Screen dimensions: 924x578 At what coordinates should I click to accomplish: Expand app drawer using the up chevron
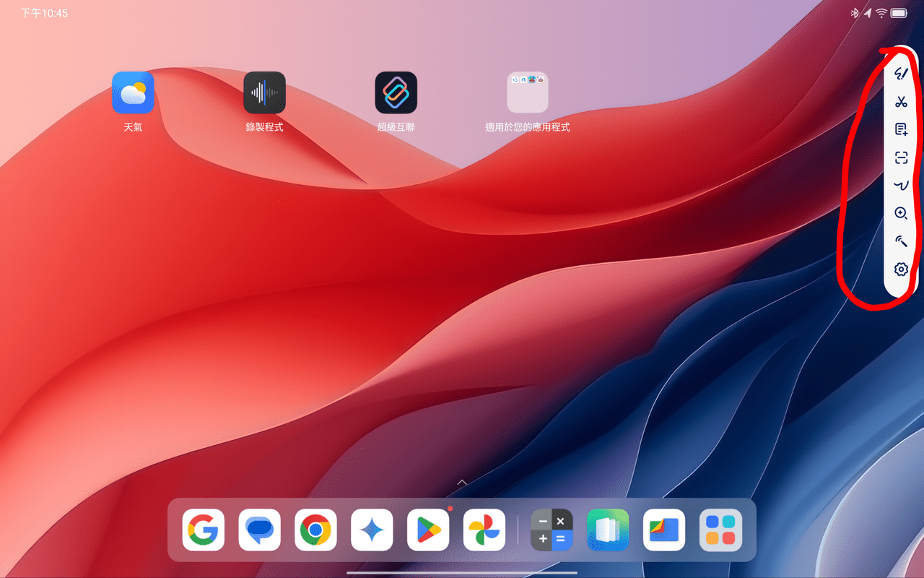tap(462, 482)
